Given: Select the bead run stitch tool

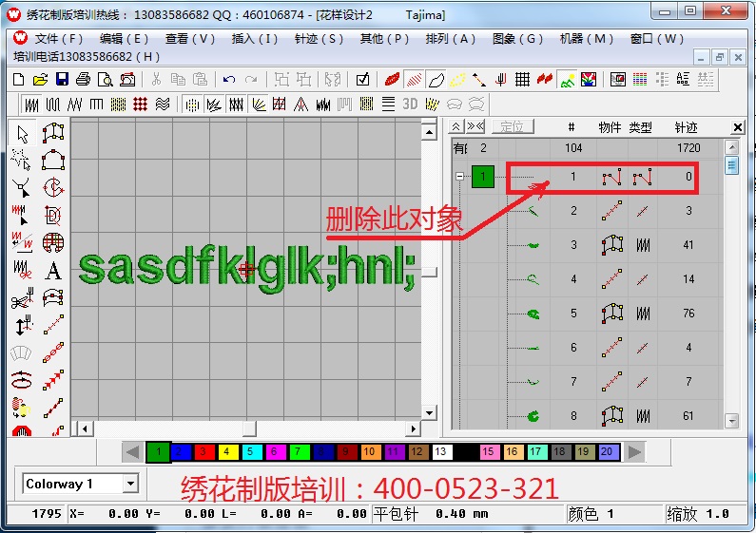Looking at the screenshot, I should point(53,352).
